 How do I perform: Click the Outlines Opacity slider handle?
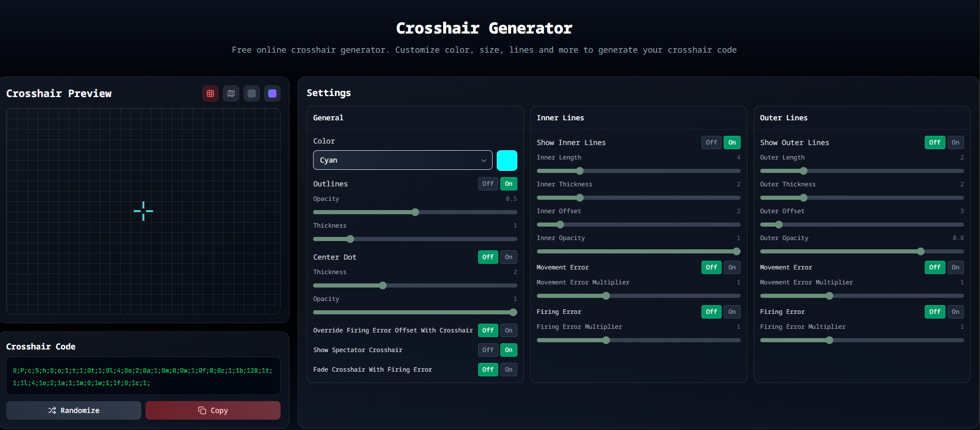[x=415, y=212]
